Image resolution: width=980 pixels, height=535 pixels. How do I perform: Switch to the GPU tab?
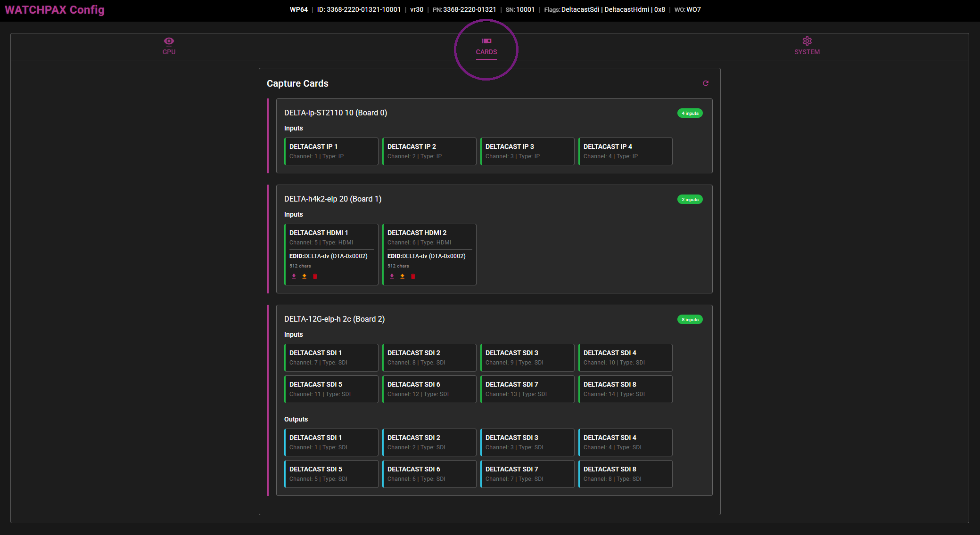[x=169, y=52]
